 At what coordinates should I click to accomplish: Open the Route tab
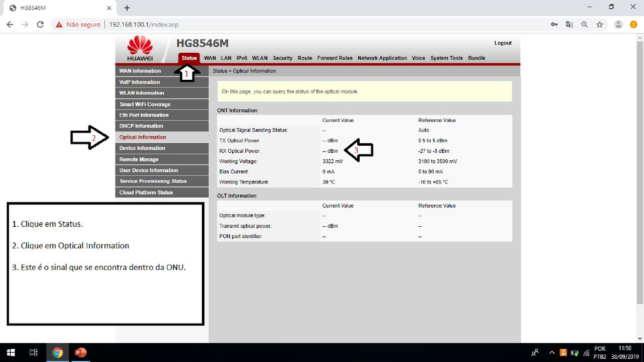click(305, 58)
